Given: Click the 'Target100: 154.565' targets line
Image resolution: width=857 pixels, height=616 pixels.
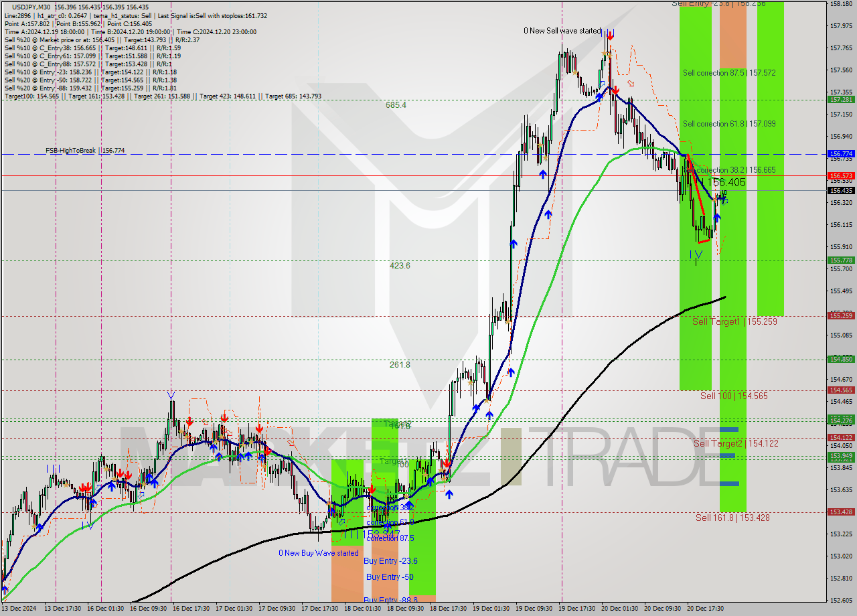Looking at the screenshot, I should [x=163, y=96].
